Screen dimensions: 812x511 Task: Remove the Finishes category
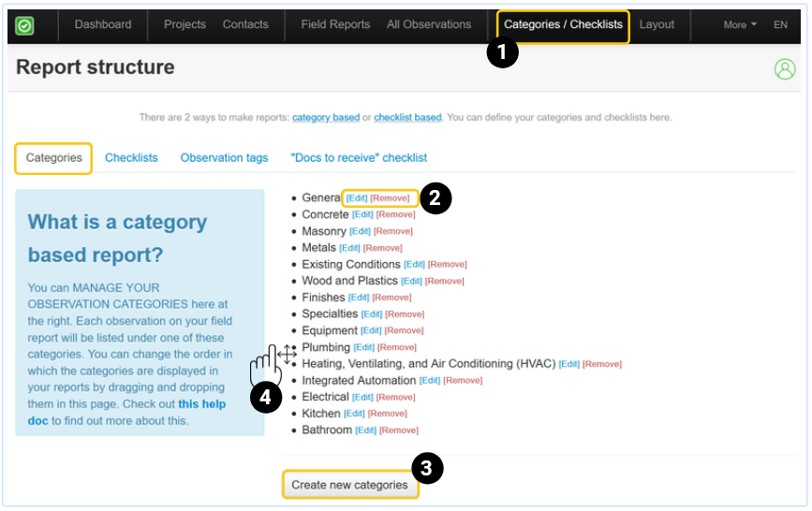pyautogui.click(x=392, y=298)
